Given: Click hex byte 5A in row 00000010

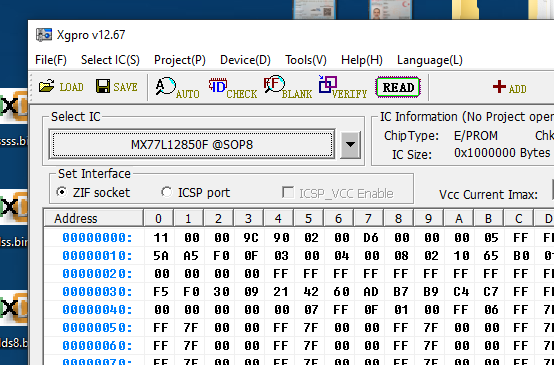Looking at the screenshot, I should (161, 256).
